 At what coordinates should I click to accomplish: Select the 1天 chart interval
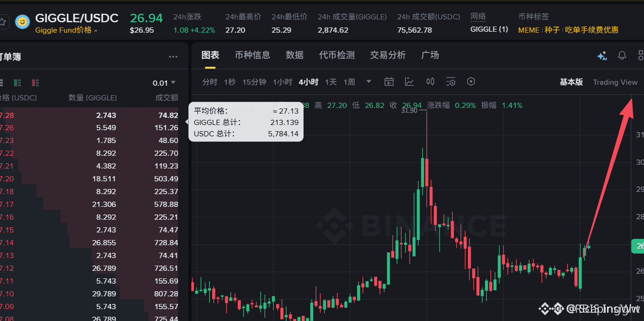click(331, 82)
